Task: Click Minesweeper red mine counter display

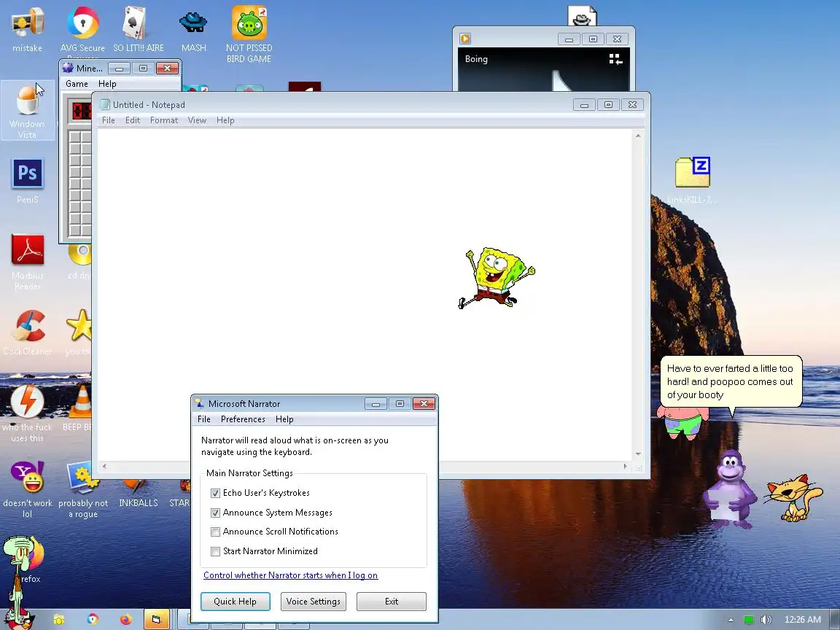Action: pyautogui.click(x=82, y=111)
